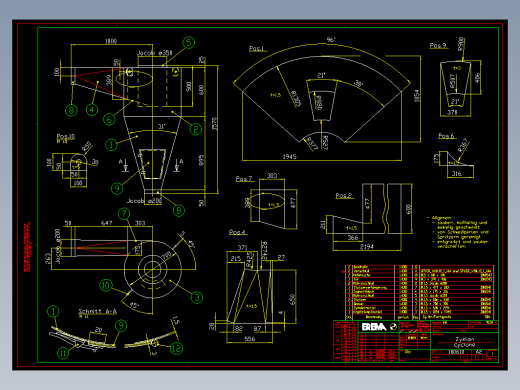Select the '371' dimension in Pos.4

tap(242, 247)
